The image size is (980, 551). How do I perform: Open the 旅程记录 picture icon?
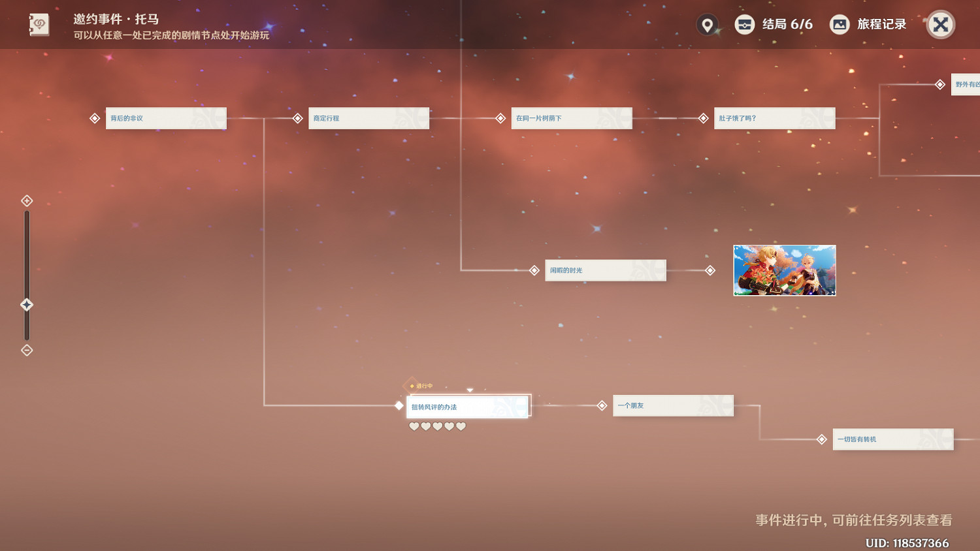[x=839, y=25]
